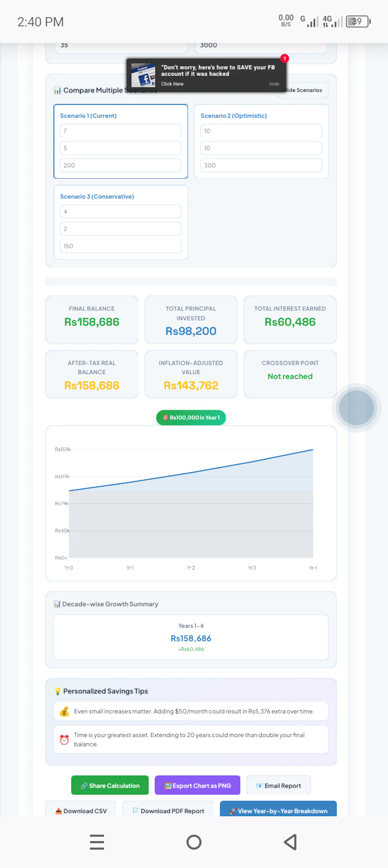Tap the bar chart icon beside Compare Multiple
The image size is (388, 868).
click(57, 90)
